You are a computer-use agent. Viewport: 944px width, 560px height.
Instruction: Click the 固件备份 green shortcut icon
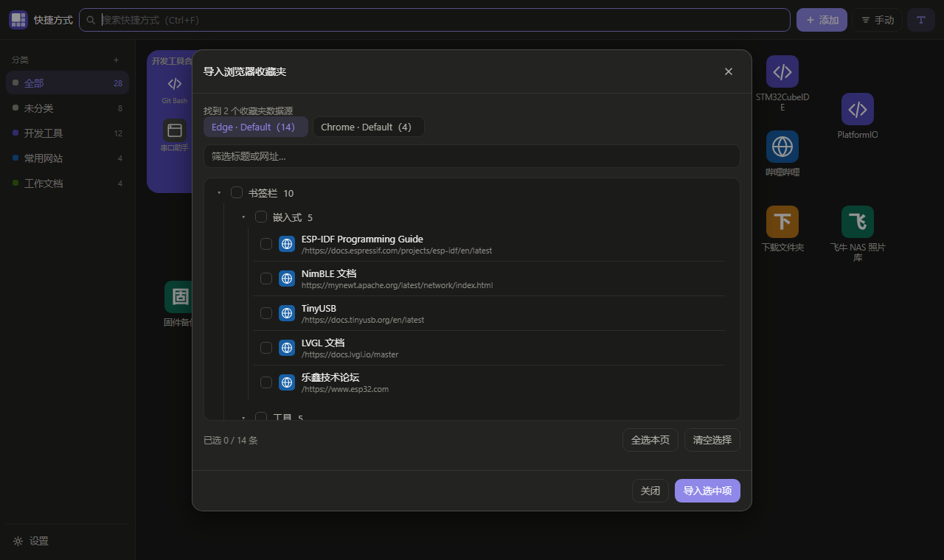[x=178, y=297]
